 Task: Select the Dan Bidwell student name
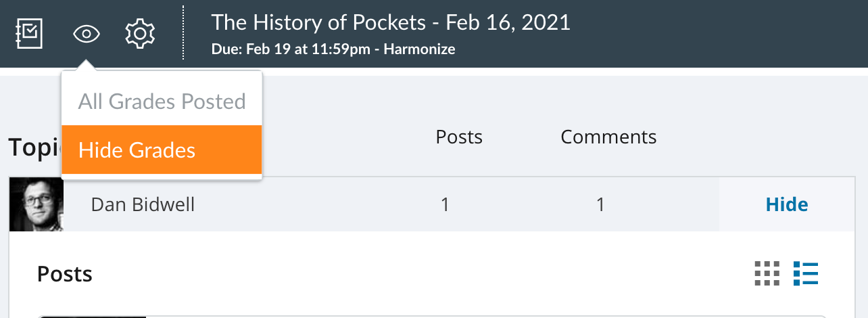[x=143, y=204]
